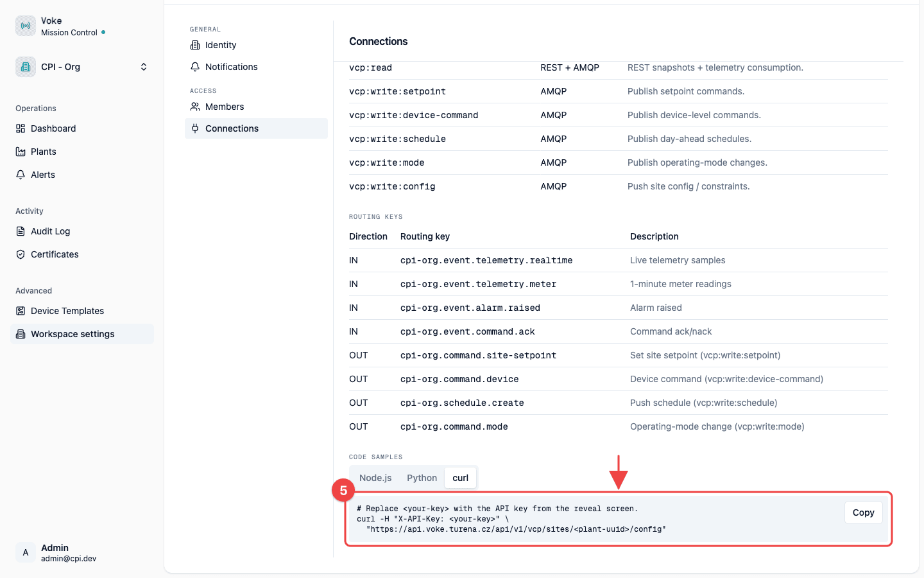
Task: Switch to the Node.js code sample tab
Action: [x=375, y=478]
